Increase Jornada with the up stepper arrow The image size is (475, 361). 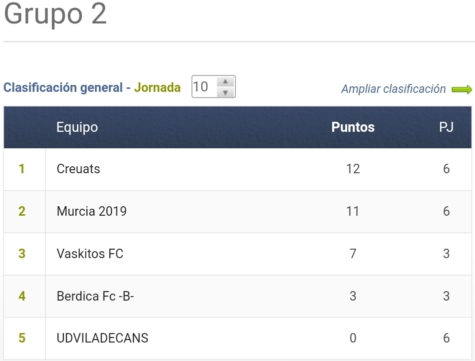tap(225, 82)
